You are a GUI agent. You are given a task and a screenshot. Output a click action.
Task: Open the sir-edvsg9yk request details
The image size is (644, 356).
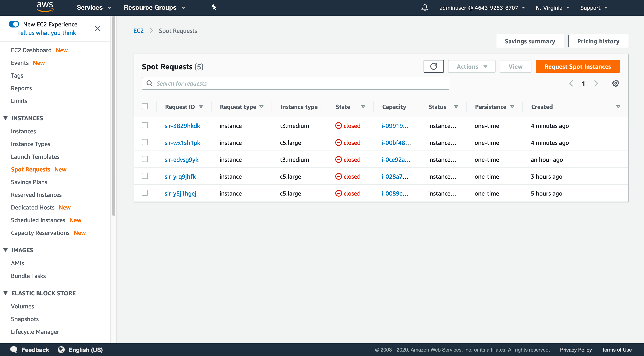pyautogui.click(x=181, y=159)
